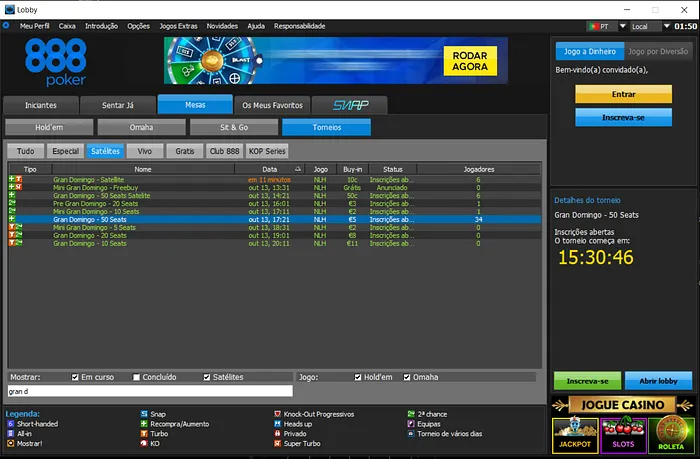700x459 pixels.
Task: Click the KO legend icon
Action: (144, 443)
